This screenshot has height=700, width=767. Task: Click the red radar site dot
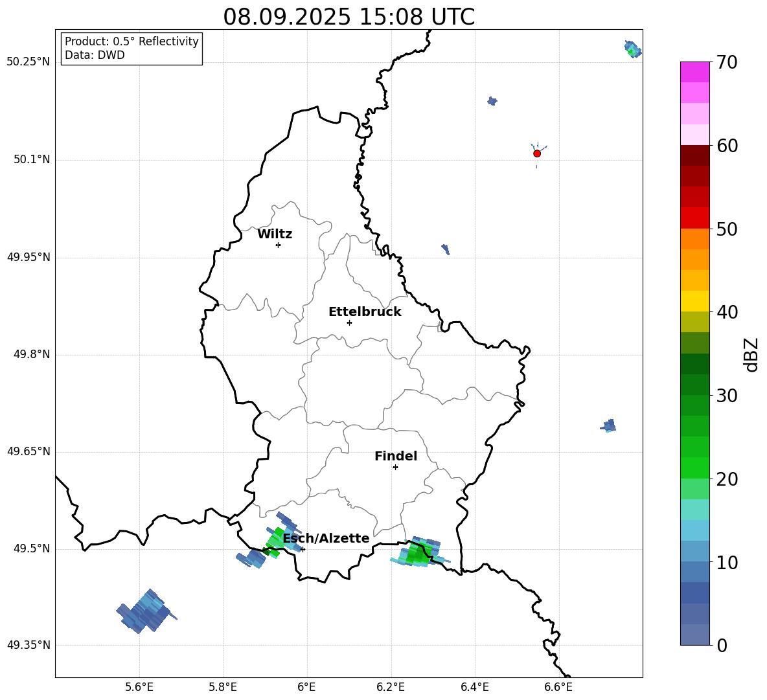click(x=537, y=153)
